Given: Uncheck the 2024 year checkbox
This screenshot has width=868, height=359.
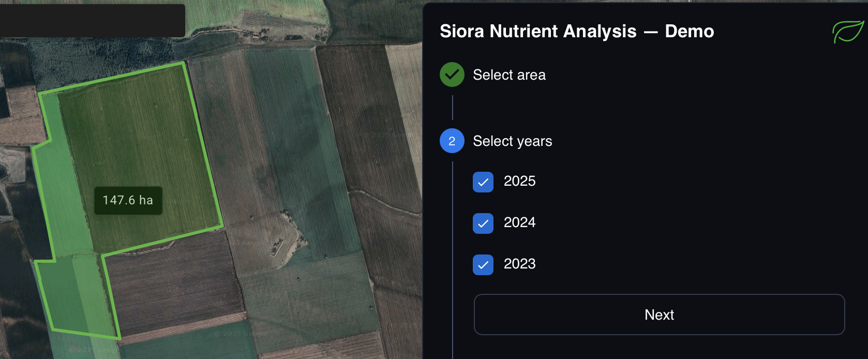Looking at the screenshot, I should (x=483, y=223).
